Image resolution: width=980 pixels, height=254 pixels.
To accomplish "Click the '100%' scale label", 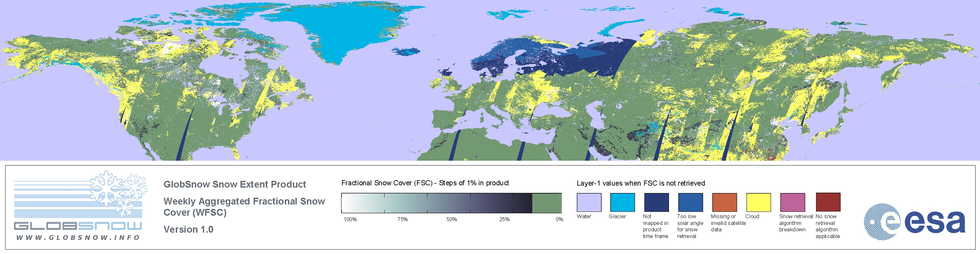I will [x=350, y=219].
